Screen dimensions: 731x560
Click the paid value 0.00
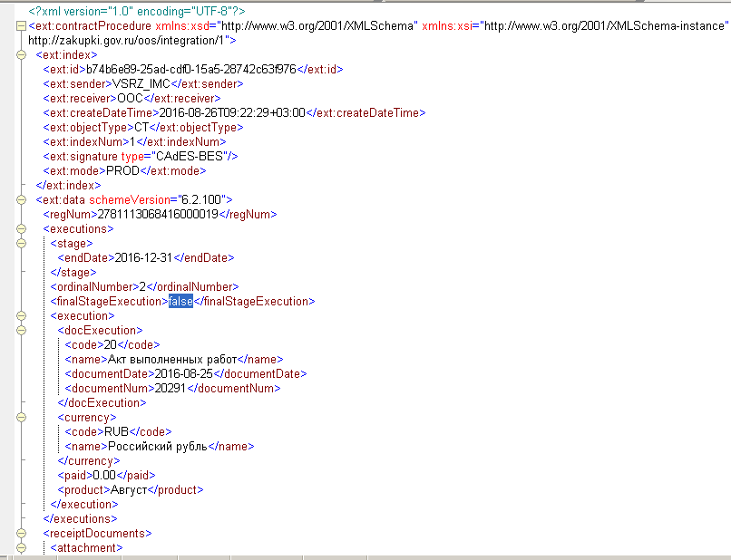pos(104,475)
